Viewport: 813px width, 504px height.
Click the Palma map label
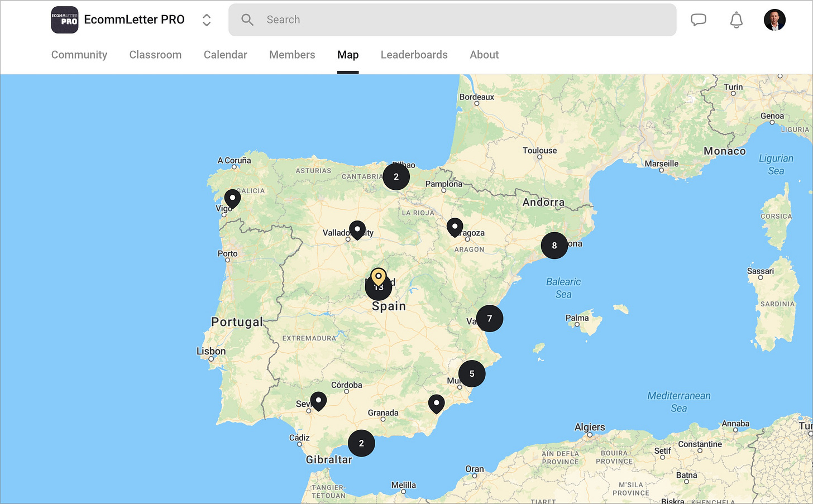tap(577, 318)
